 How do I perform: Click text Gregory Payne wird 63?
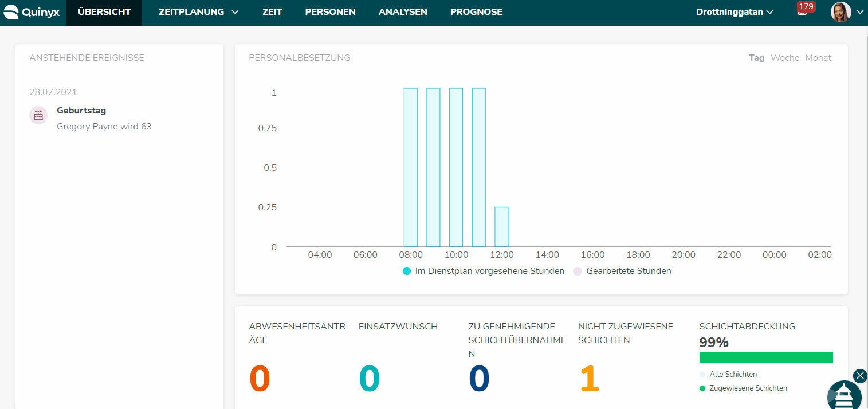click(x=104, y=127)
